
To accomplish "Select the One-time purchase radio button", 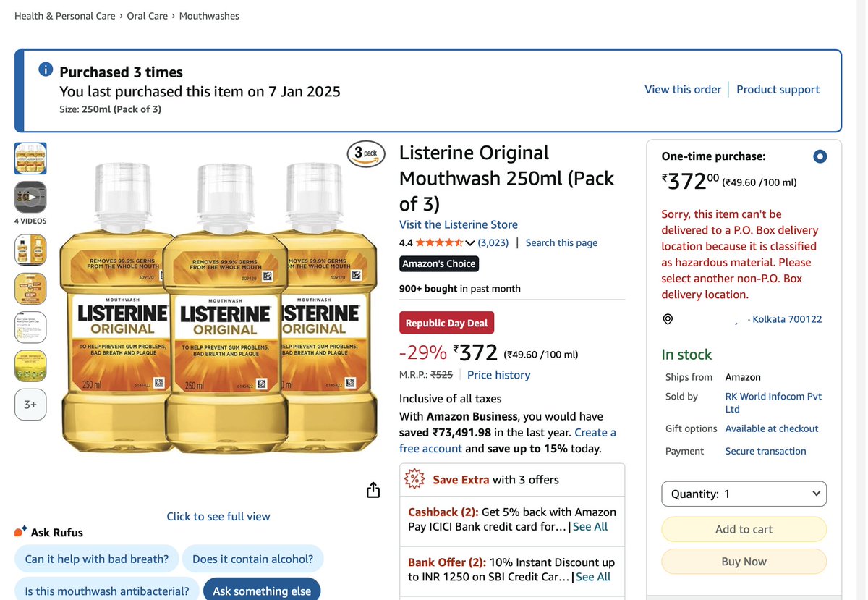I will 820,156.
